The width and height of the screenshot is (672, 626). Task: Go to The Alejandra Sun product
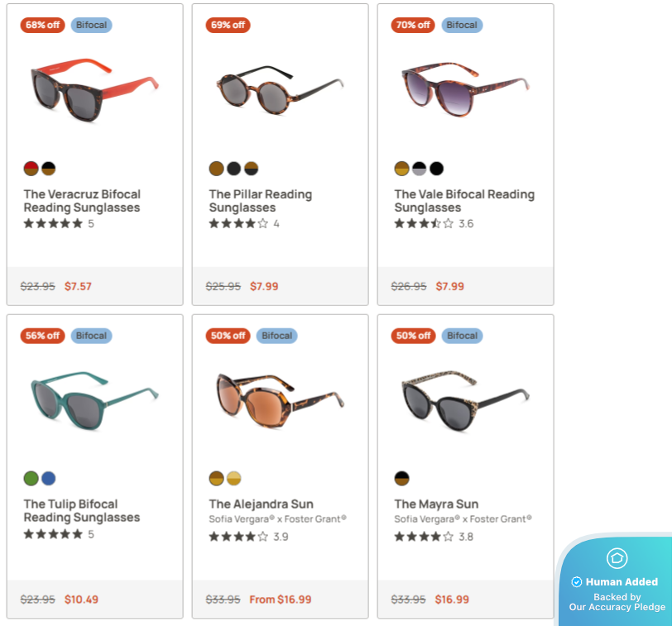coord(261,504)
